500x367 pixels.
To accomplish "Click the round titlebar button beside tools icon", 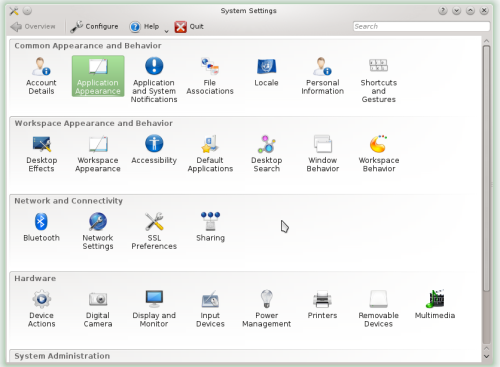I will [27, 11].
